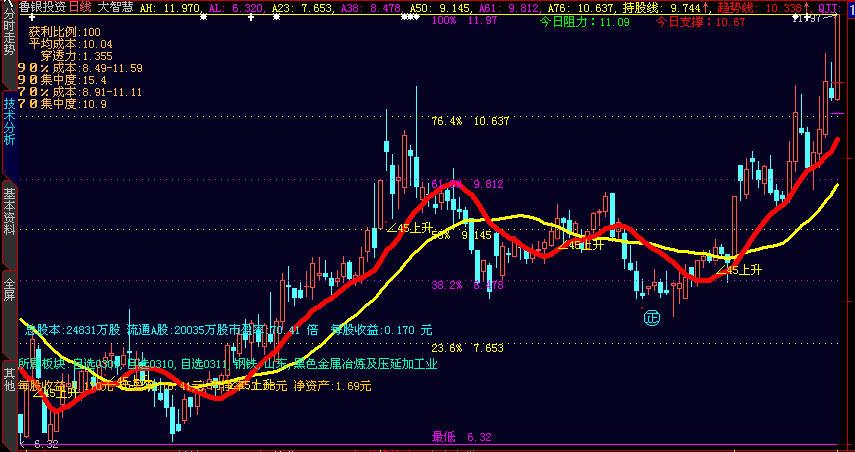This screenshot has width=855, height=452.
Task: Click the leftmost white plus event marker
Action: click(32, 17)
